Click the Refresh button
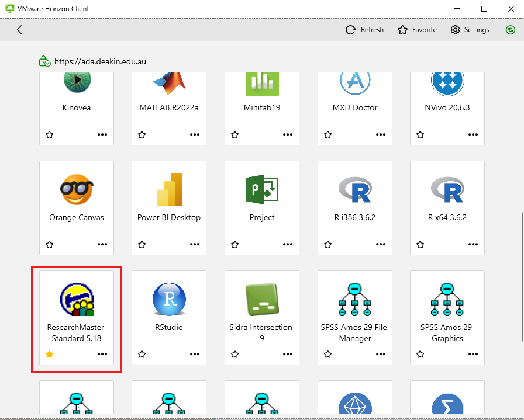 pos(364,30)
